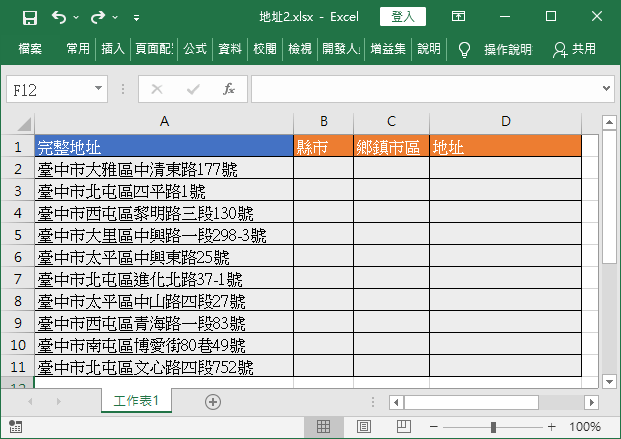Select cell with 臺中市太平區中山路四段27號
This screenshot has width=621, height=439.
pyautogui.click(x=164, y=301)
